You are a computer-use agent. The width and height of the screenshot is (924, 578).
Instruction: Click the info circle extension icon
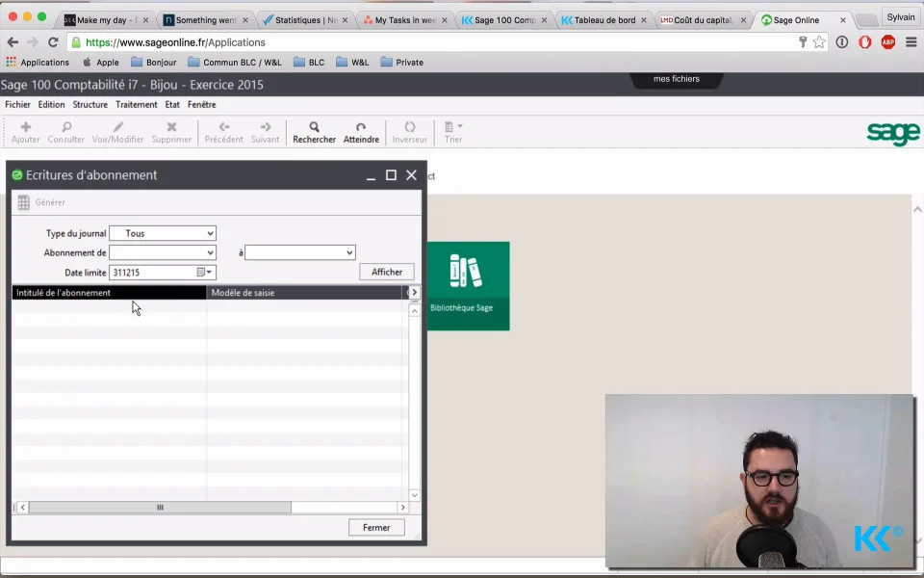841,41
